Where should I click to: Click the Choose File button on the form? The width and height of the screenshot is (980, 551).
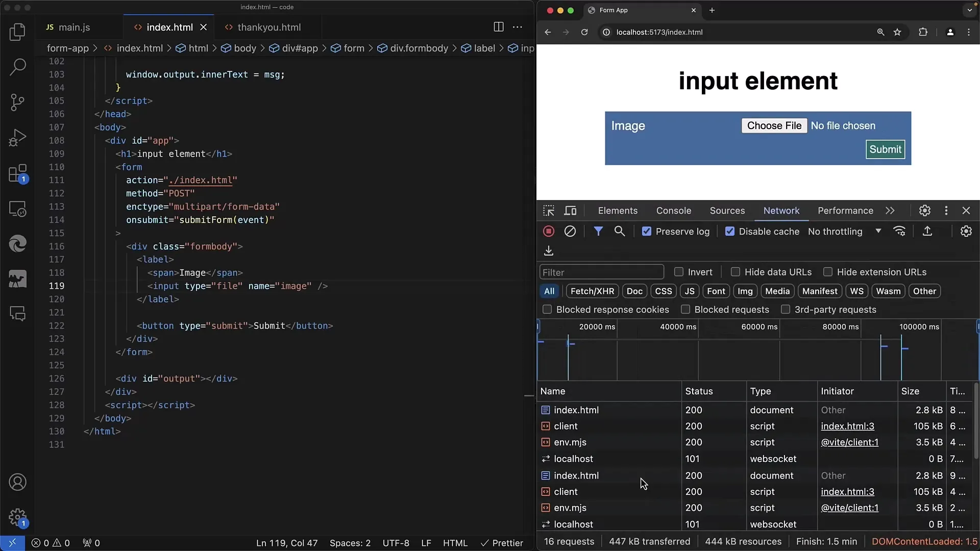[774, 125]
